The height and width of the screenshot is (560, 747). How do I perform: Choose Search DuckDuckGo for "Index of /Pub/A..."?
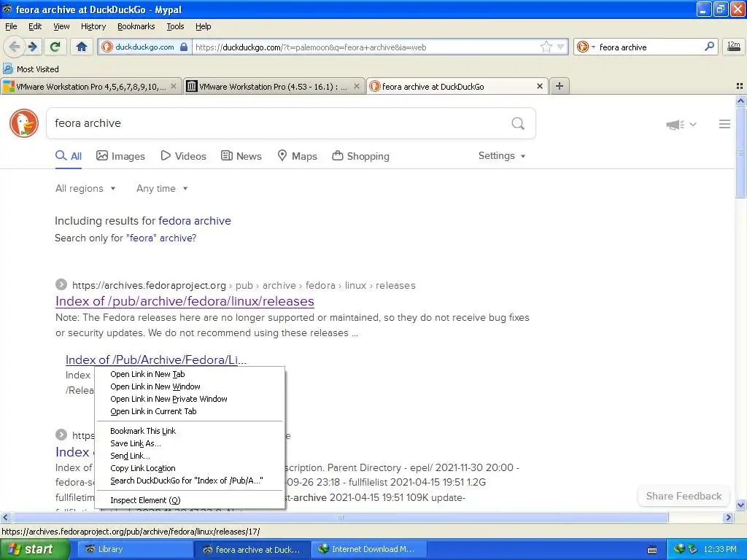tap(190, 481)
